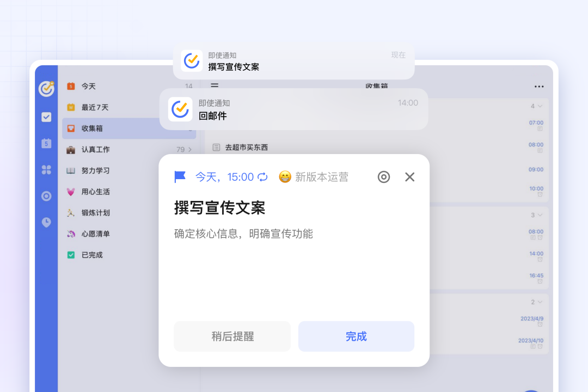Screen dimensions: 588x392
Task: Open the calendar view in the left rail
Action: 46,143
